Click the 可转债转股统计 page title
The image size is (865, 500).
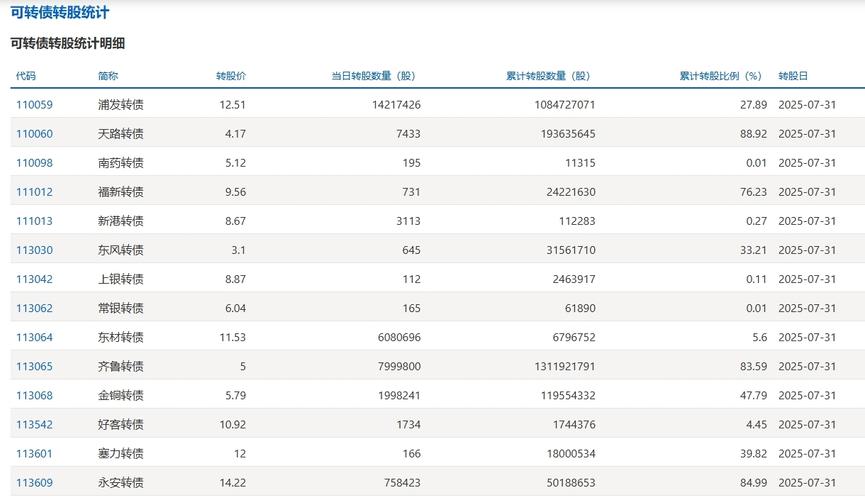[x=60, y=13]
